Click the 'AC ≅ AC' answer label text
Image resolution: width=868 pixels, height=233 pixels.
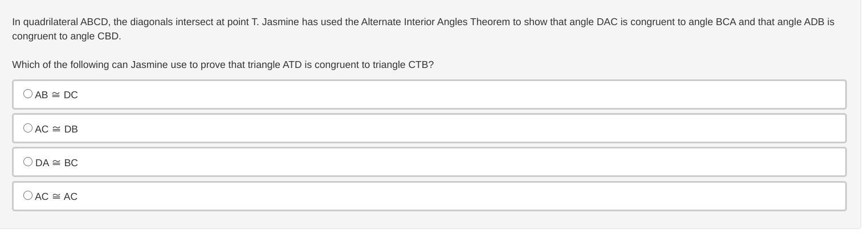(x=56, y=196)
